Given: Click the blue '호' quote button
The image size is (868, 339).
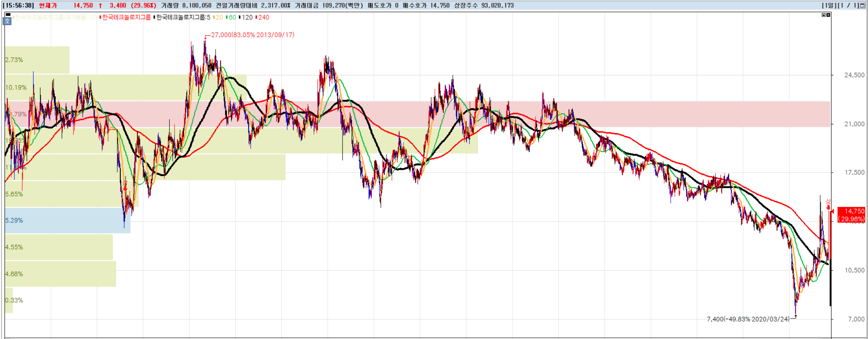Looking at the screenshot, I should pyautogui.click(x=7, y=21).
